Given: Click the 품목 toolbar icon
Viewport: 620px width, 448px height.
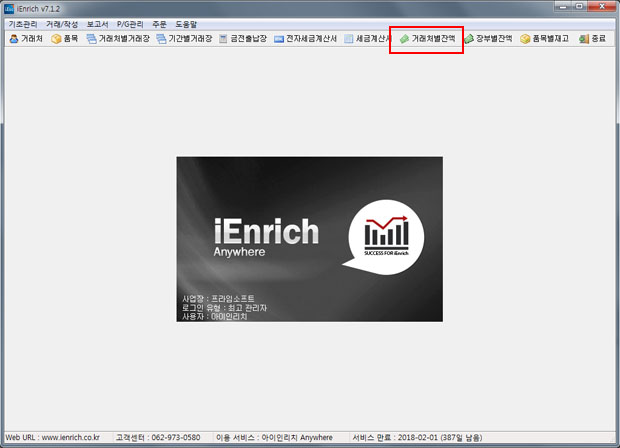Looking at the screenshot, I should click(65, 39).
